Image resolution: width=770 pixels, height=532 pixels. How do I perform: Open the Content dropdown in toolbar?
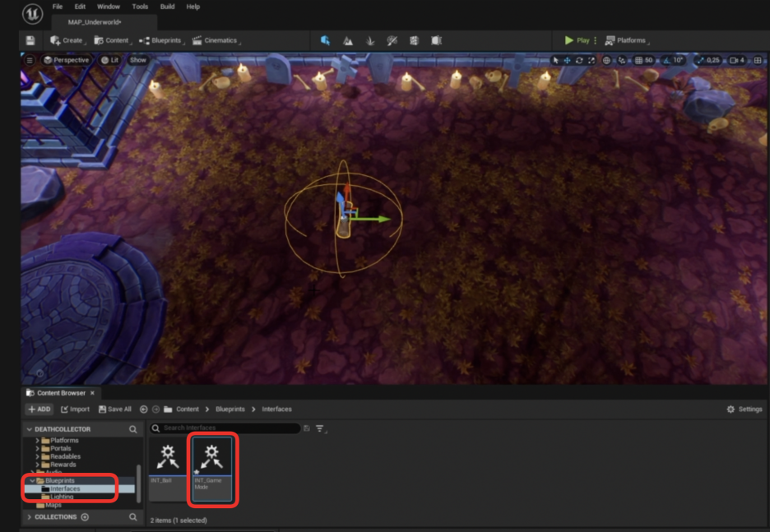pyautogui.click(x=113, y=40)
